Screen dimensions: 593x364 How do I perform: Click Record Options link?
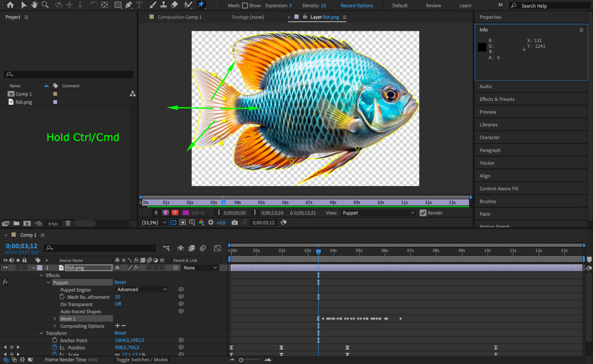click(x=357, y=6)
